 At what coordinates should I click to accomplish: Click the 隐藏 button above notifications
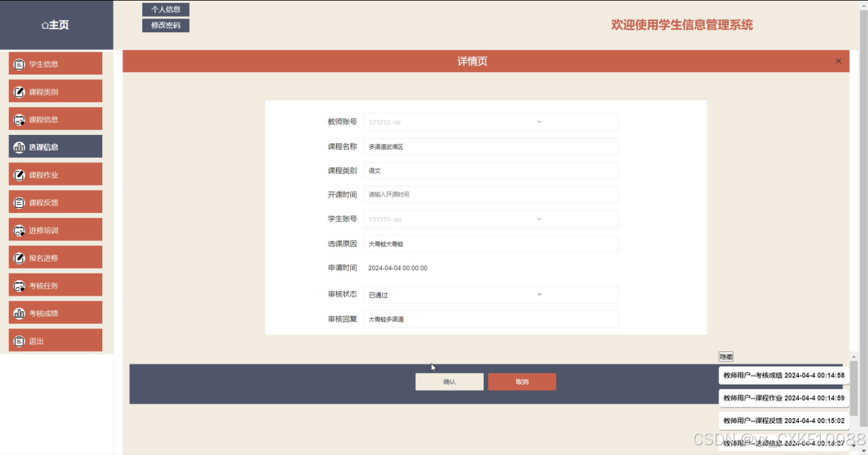(726, 357)
